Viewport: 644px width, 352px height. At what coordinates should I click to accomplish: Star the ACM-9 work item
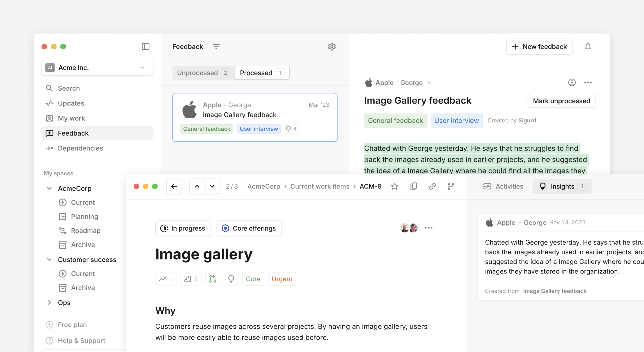click(x=395, y=186)
